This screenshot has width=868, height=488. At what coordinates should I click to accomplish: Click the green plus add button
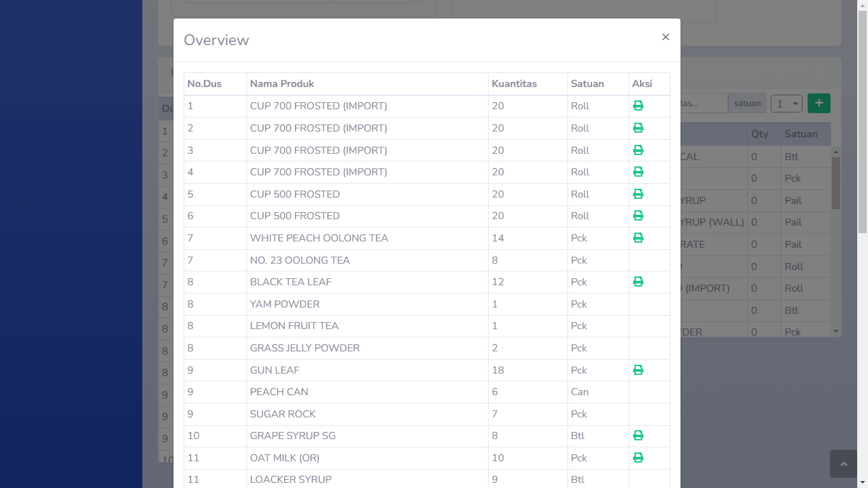(x=818, y=103)
